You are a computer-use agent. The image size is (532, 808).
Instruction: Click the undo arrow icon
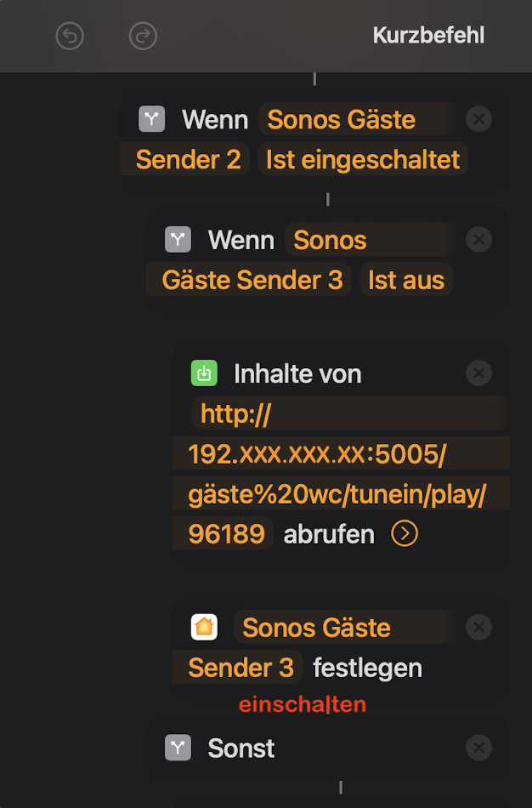click(x=70, y=36)
